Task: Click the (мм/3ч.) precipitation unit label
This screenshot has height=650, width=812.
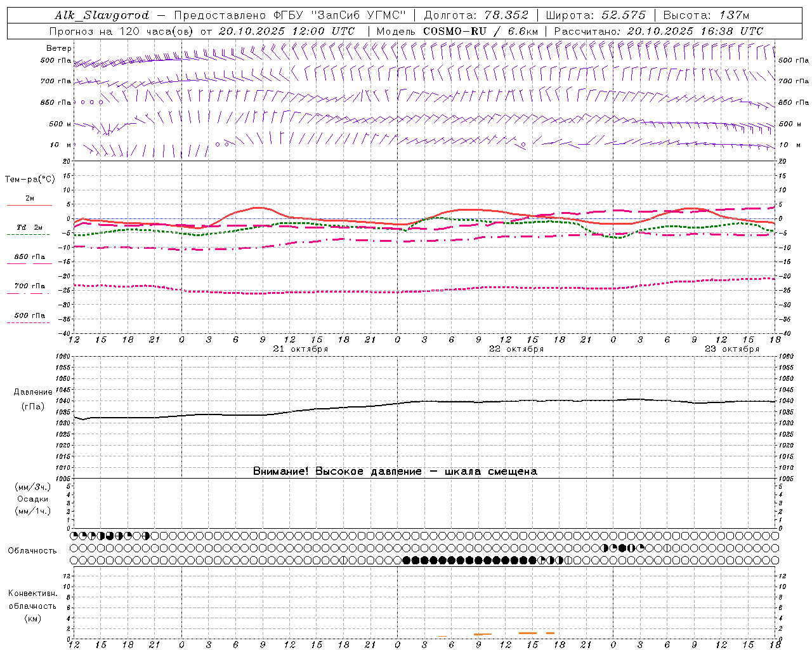Action: 33,487
